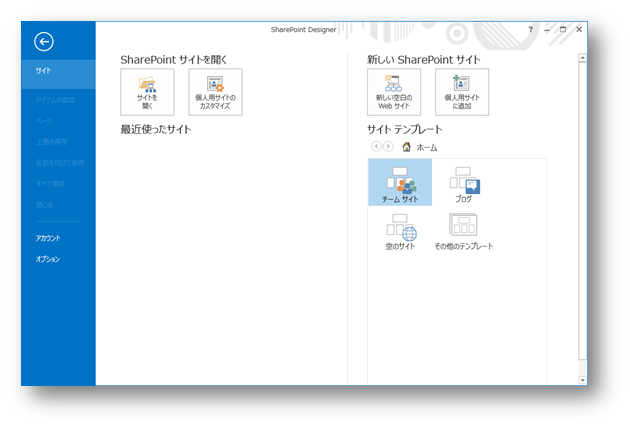Click the サイトを開く icon button
Screen dimensions: 630x428
[147, 92]
